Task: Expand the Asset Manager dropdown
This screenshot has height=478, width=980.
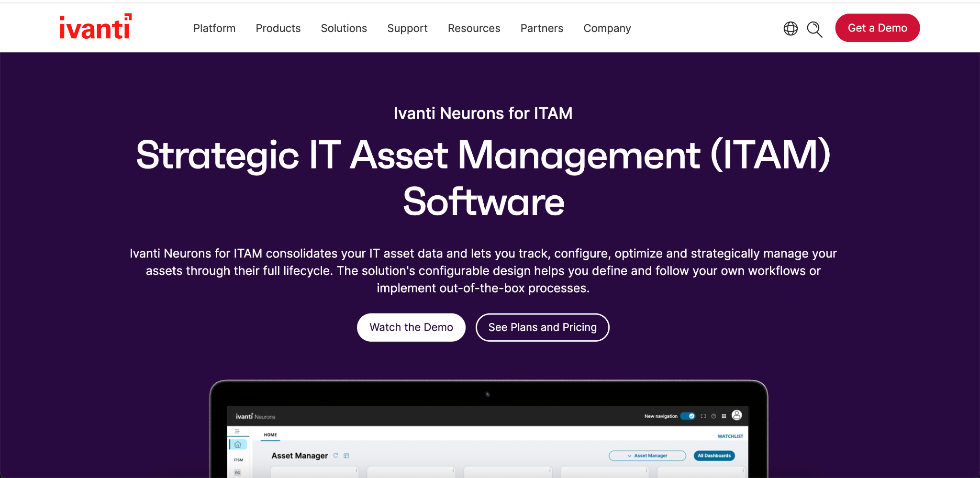Action: (x=647, y=456)
